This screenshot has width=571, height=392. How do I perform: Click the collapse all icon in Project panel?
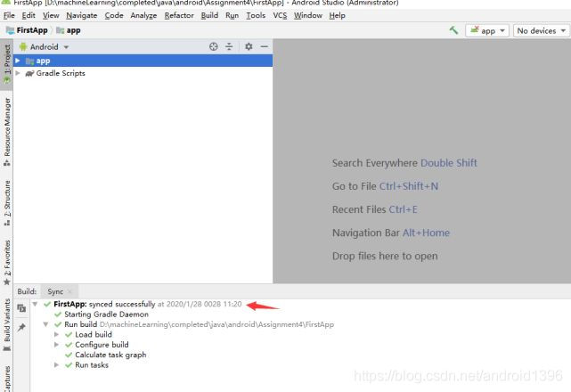(x=229, y=46)
